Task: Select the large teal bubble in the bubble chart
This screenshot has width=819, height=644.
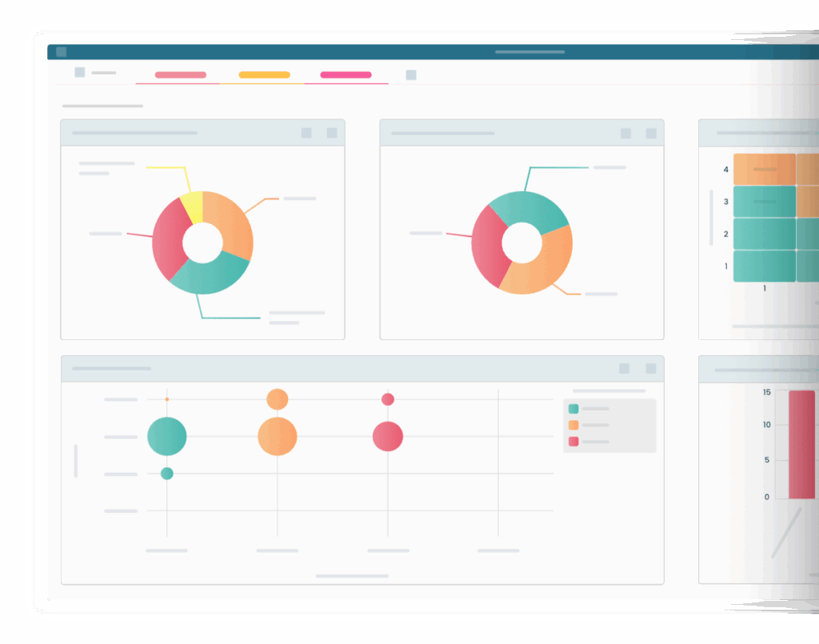Action: [x=167, y=437]
